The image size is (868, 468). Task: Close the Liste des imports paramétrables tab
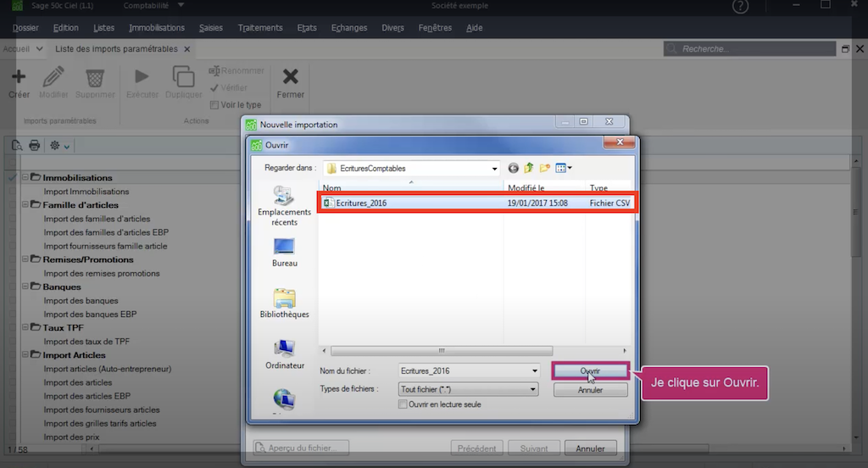pos(187,48)
